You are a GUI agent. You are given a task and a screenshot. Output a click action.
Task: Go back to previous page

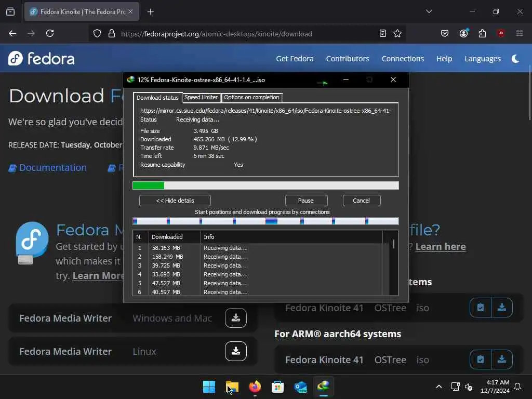click(x=12, y=33)
